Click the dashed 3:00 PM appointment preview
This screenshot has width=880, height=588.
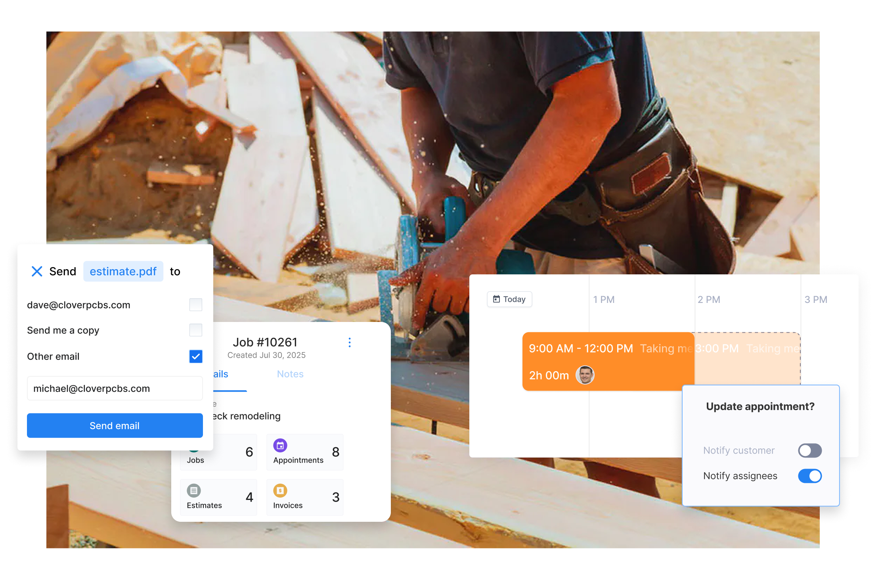point(747,358)
